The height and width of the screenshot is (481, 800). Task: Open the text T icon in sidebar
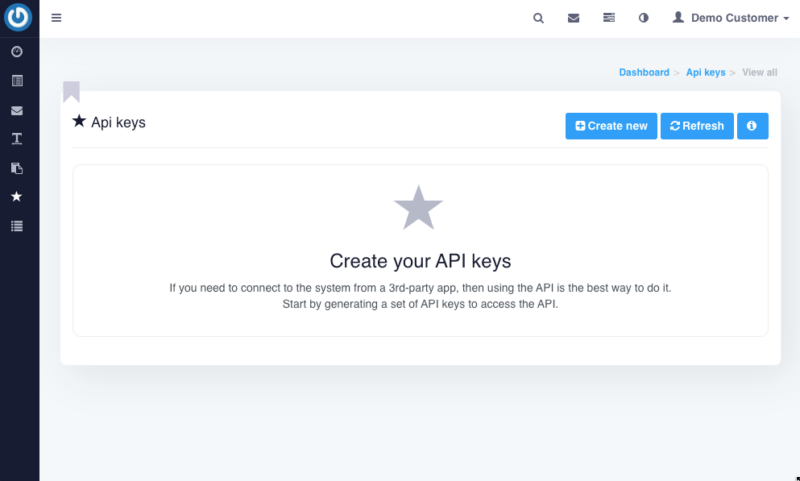pos(17,139)
